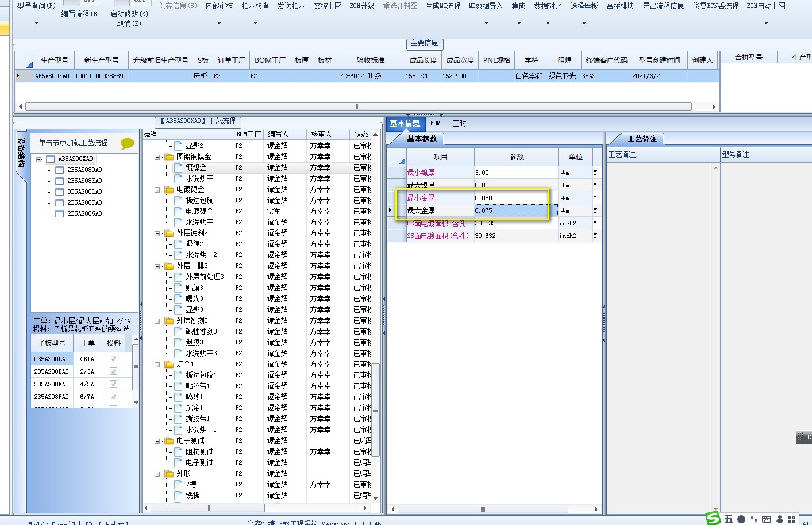Toggle Sogou full/half-width circle icon
Image resolution: width=812 pixels, height=525 pixels.
[x=741, y=519]
